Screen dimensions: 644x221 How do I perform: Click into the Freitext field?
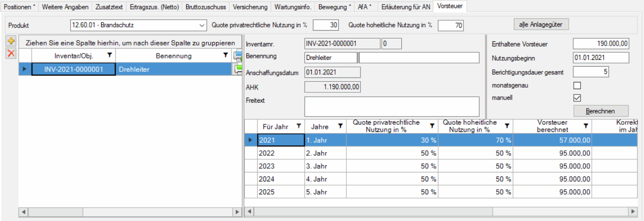391,106
